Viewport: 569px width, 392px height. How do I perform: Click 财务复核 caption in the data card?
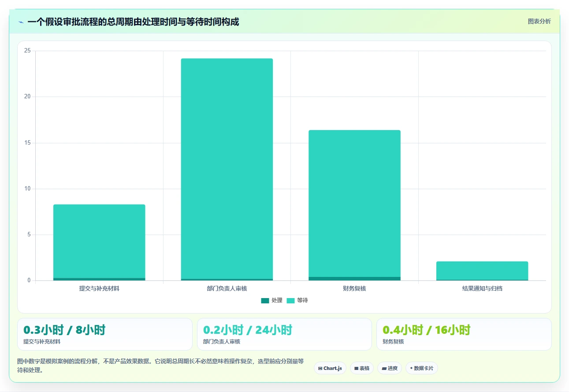(x=393, y=342)
